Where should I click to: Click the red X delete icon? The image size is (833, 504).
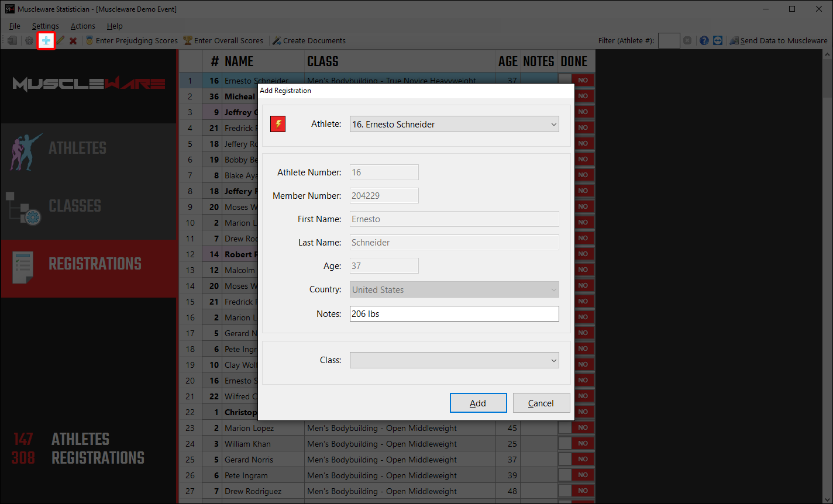point(73,40)
